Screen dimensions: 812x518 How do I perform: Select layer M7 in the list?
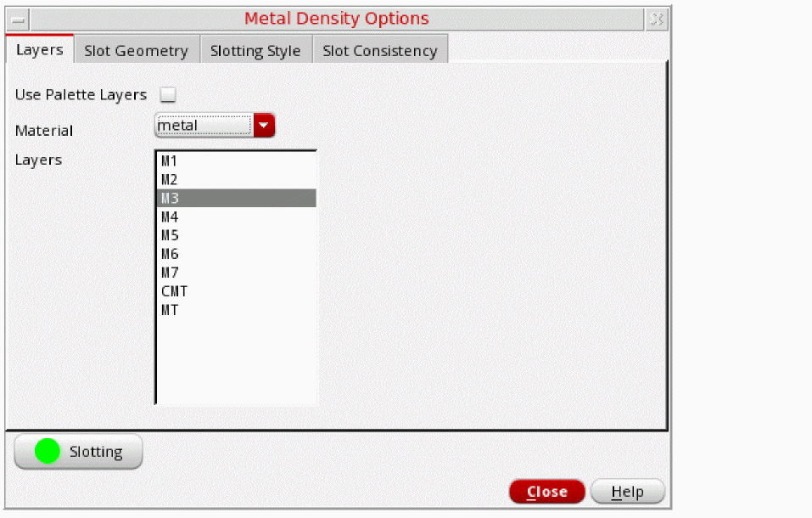click(236, 273)
